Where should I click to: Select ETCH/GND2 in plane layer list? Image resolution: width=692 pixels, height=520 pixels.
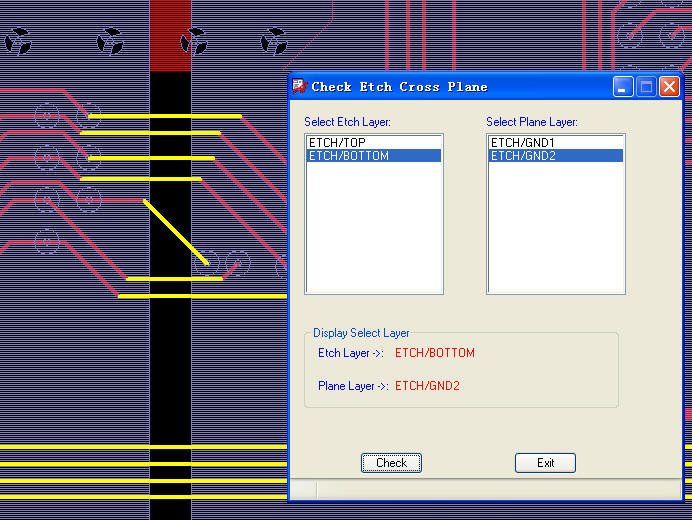(556, 155)
